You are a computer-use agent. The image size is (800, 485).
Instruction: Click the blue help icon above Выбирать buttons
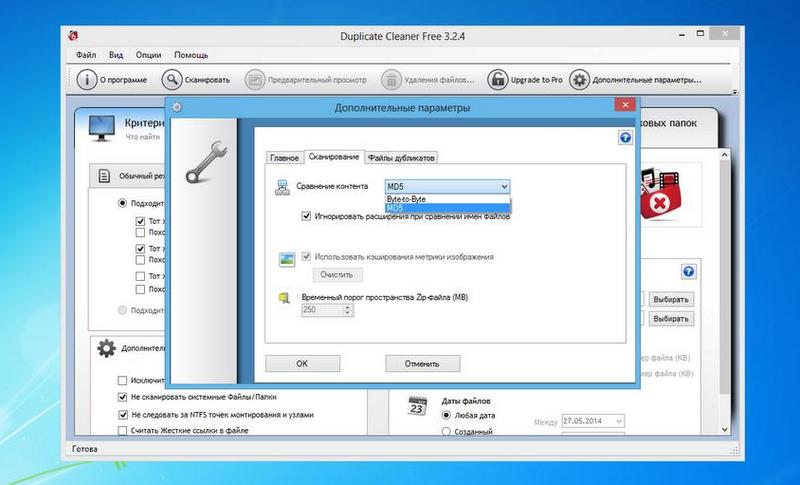pyautogui.click(x=688, y=271)
